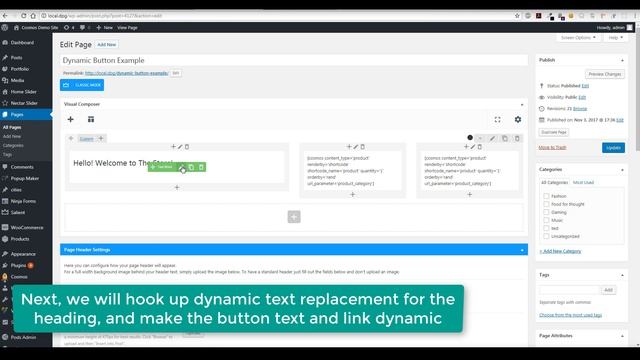
Task: Click the first column's trash icon
Action: tap(187, 147)
